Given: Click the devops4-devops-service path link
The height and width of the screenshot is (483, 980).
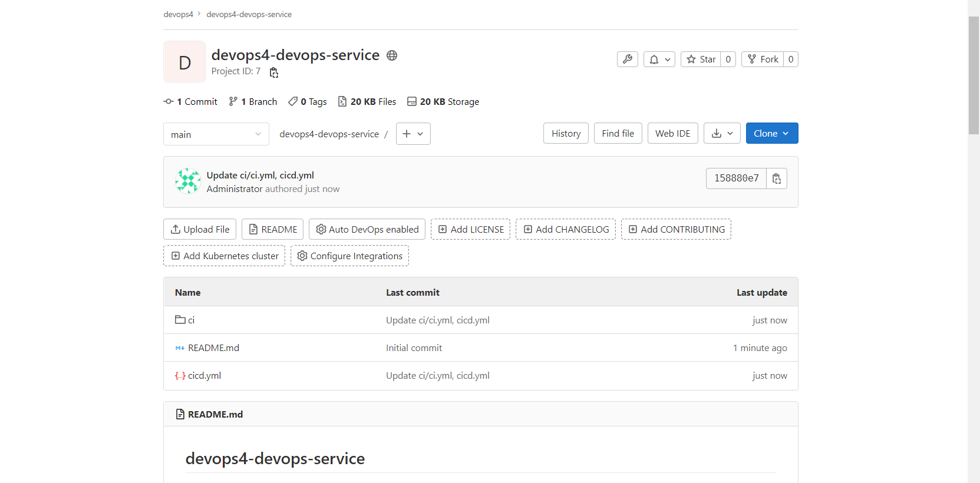Looking at the screenshot, I should click(329, 134).
